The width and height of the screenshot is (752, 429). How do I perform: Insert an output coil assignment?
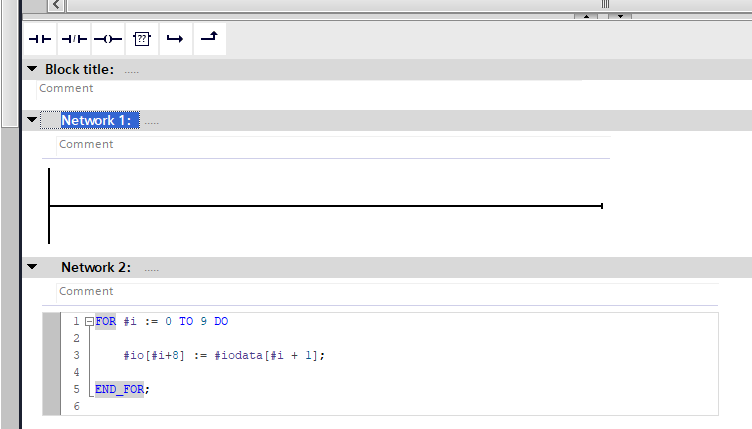pyautogui.click(x=108, y=39)
